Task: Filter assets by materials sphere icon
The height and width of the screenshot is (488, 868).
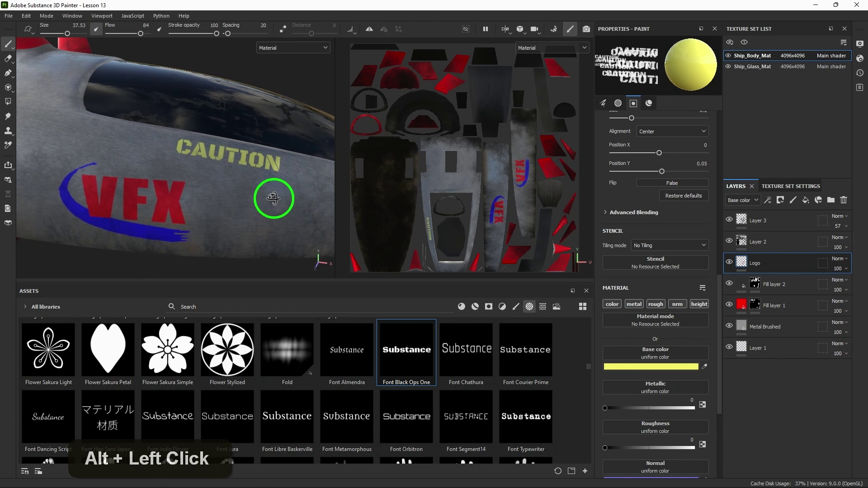Action: (462, 306)
